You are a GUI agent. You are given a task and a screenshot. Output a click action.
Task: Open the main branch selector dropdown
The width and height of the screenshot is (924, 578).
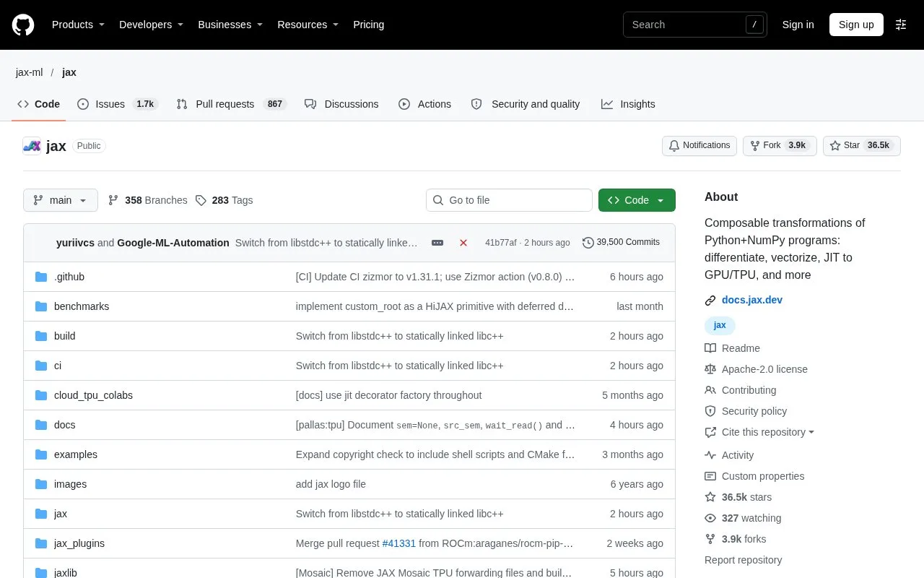tap(61, 200)
